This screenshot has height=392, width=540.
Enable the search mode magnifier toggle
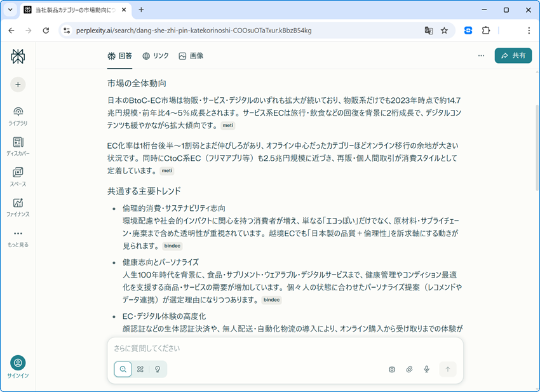(122, 369)
